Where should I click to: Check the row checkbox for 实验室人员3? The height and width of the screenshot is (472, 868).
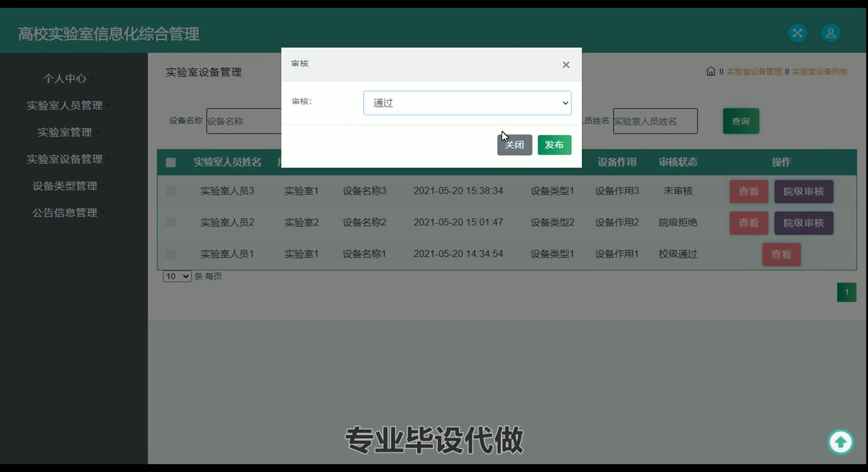coord(171,191)
